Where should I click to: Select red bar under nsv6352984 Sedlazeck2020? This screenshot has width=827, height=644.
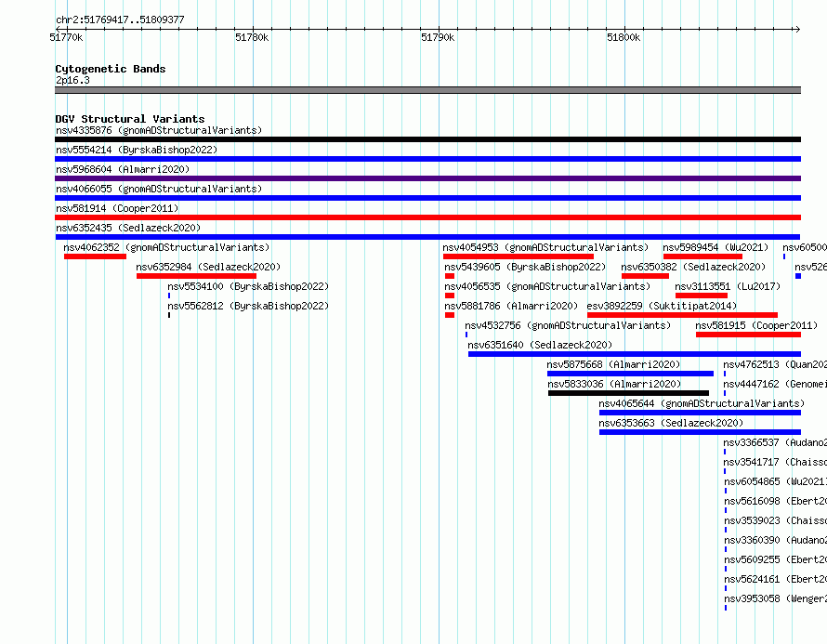[x=196, y=276]
